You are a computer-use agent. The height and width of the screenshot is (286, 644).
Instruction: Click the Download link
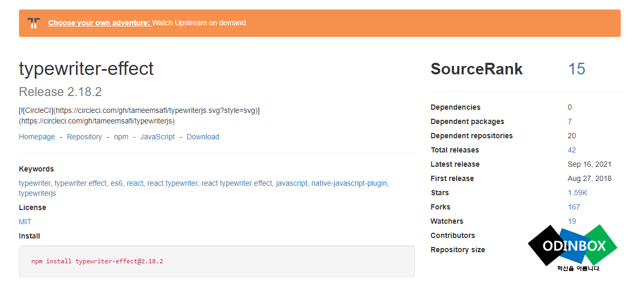coord(203,137)
